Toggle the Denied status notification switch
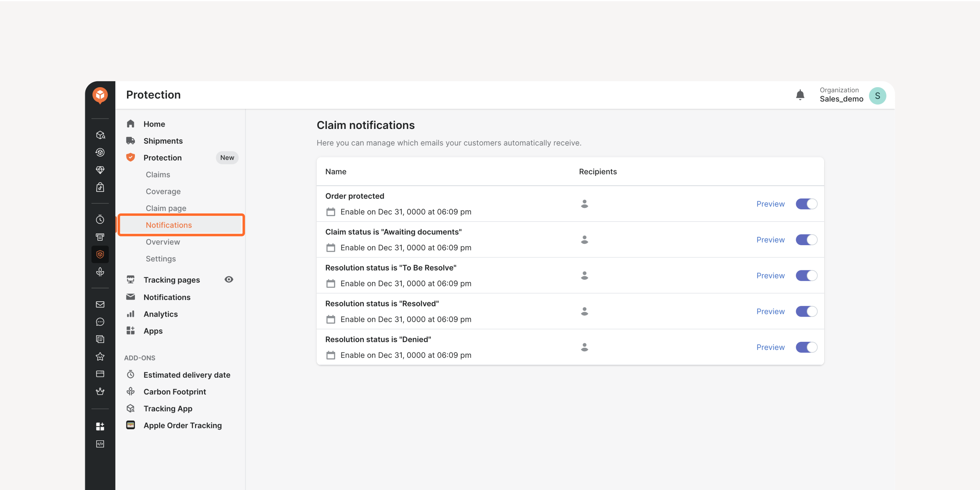 pos(806,347)
